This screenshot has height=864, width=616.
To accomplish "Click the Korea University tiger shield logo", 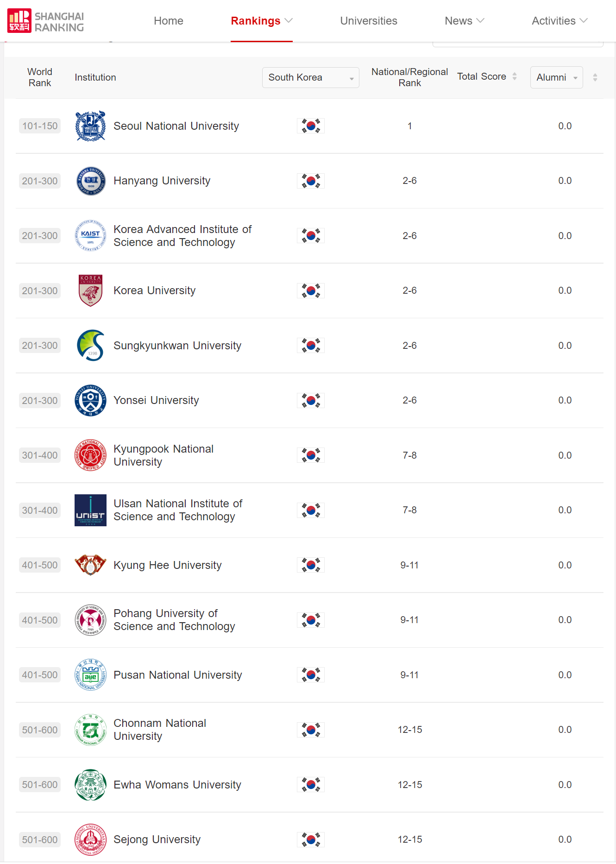I will tap(90, 290).
